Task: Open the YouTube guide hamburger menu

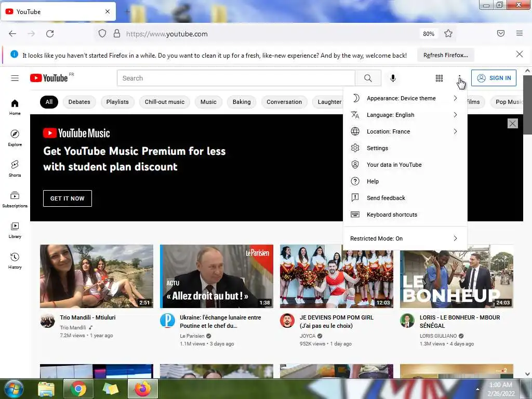Action: click(x=15, y=78)
